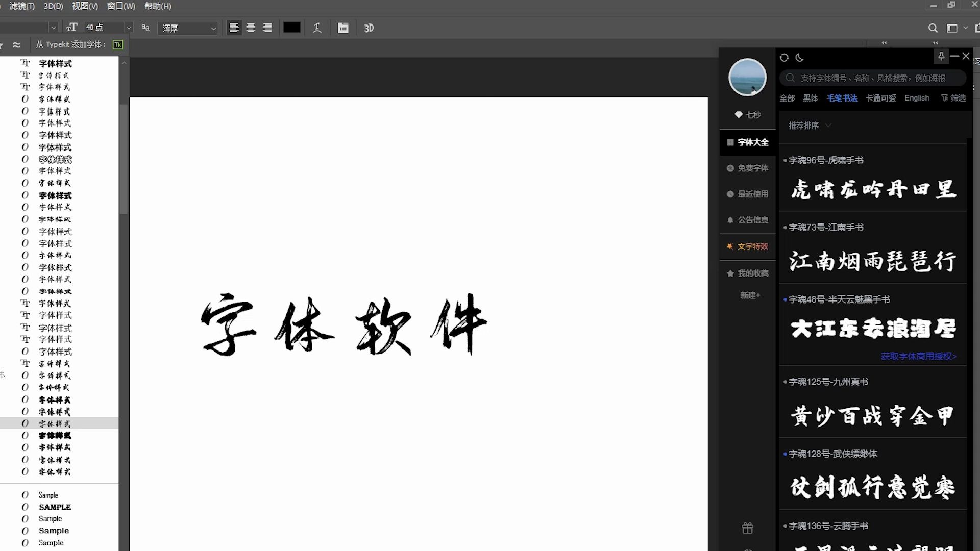Enable right text alignment
Screen dimensions: 980x551
[267, 28]
